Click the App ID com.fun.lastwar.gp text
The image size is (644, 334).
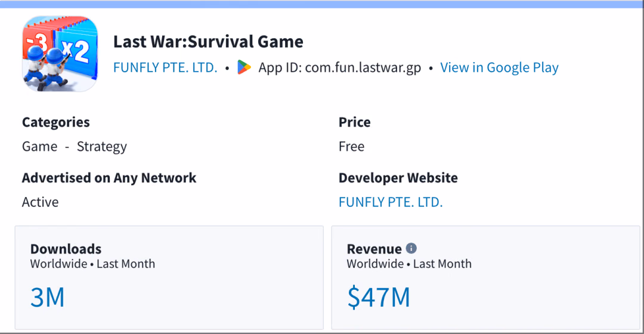tap(340, 67)
